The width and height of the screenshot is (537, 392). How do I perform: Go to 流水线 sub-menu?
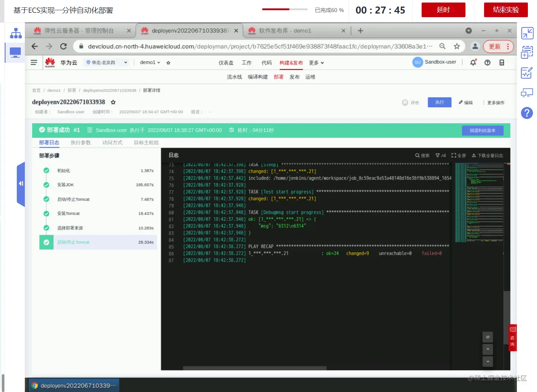tap(234, 77)
